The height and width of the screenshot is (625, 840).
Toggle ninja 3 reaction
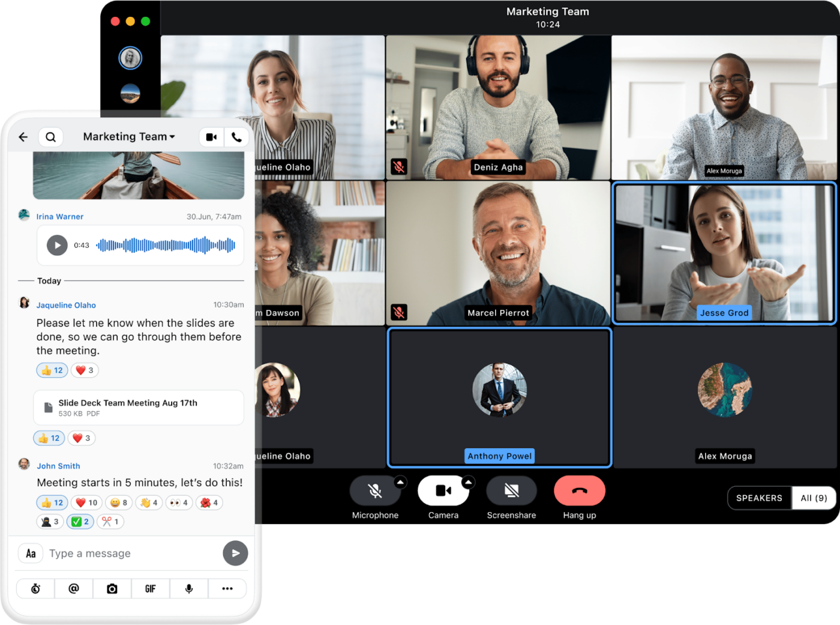tap(50, 521)
